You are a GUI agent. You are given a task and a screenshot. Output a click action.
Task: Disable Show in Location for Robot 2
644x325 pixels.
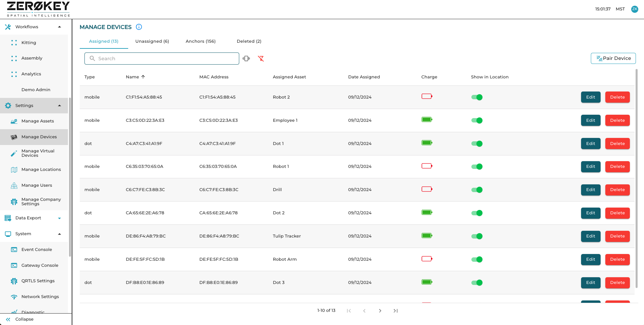[477, 97]
